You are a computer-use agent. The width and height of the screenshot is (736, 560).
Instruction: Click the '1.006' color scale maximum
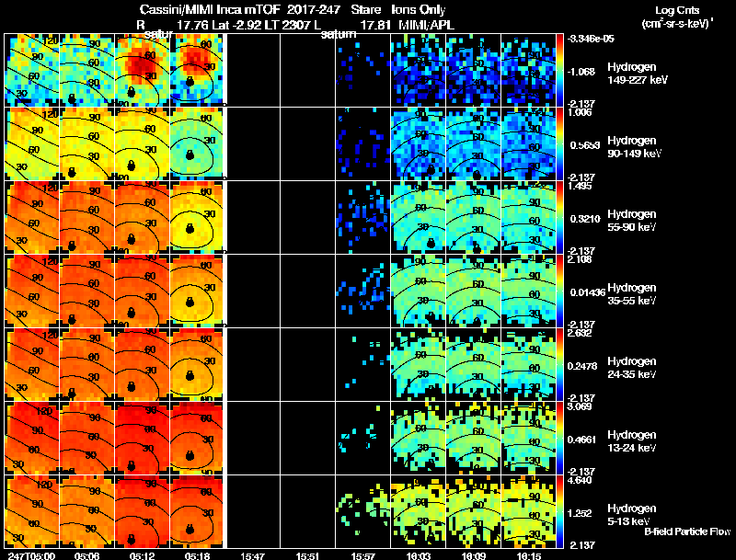click(580, 112)
